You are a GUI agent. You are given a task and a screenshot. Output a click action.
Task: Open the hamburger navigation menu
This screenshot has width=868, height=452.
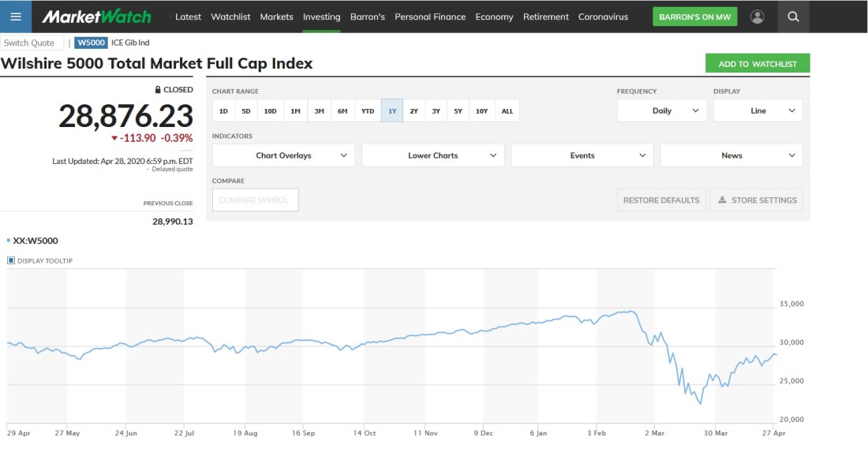(x=16, y=17)
